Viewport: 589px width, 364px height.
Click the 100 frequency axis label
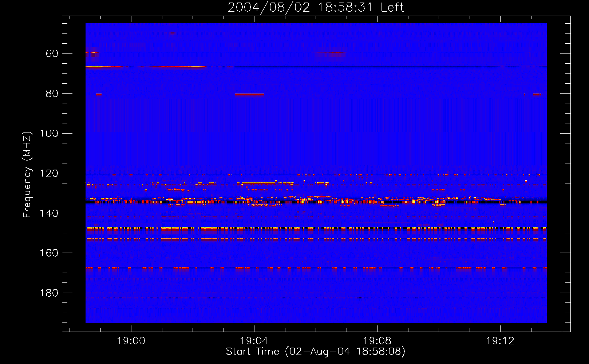coord(49,134)
